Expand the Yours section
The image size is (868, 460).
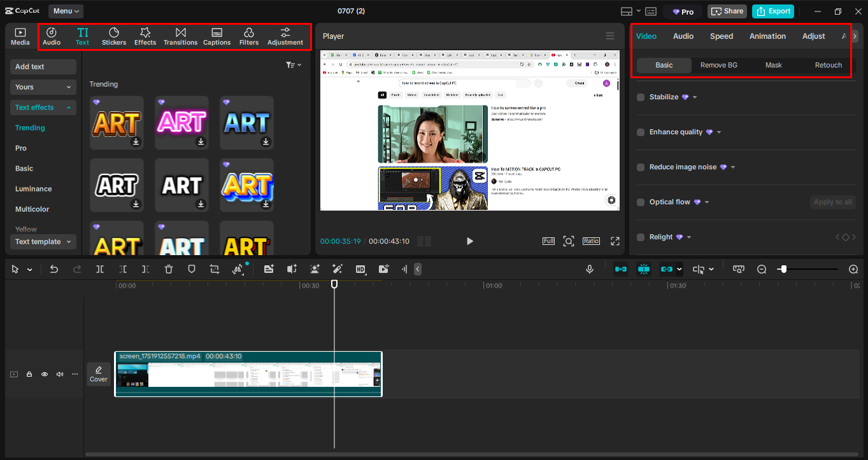(x=43, y=87)
